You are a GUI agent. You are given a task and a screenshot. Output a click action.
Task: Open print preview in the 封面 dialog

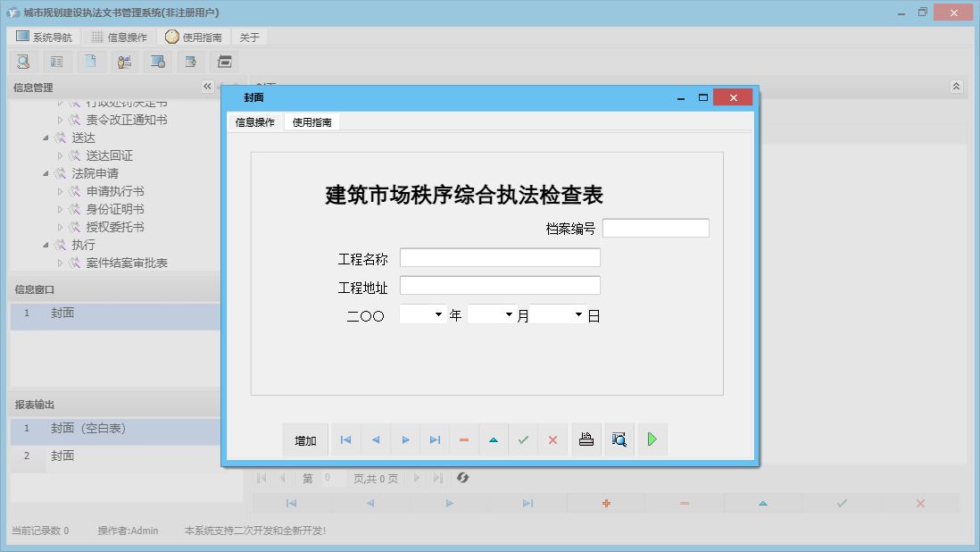tap(619, 439)
